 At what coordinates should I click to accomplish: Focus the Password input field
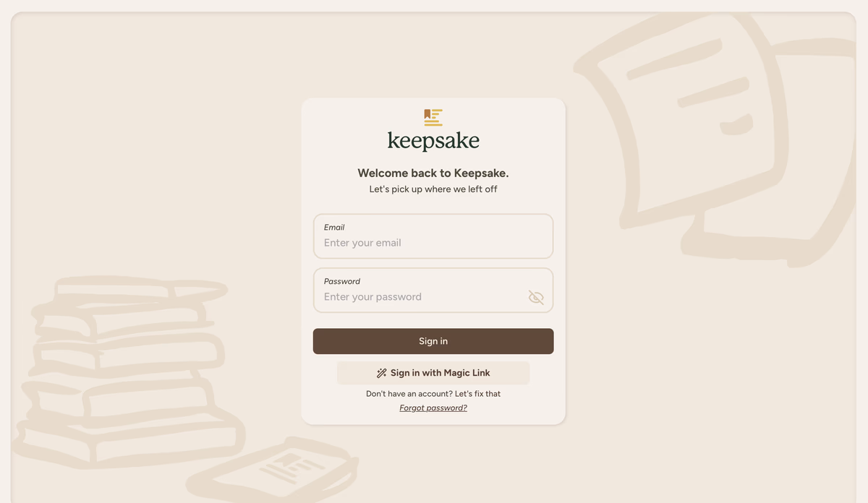pos(433,290)
